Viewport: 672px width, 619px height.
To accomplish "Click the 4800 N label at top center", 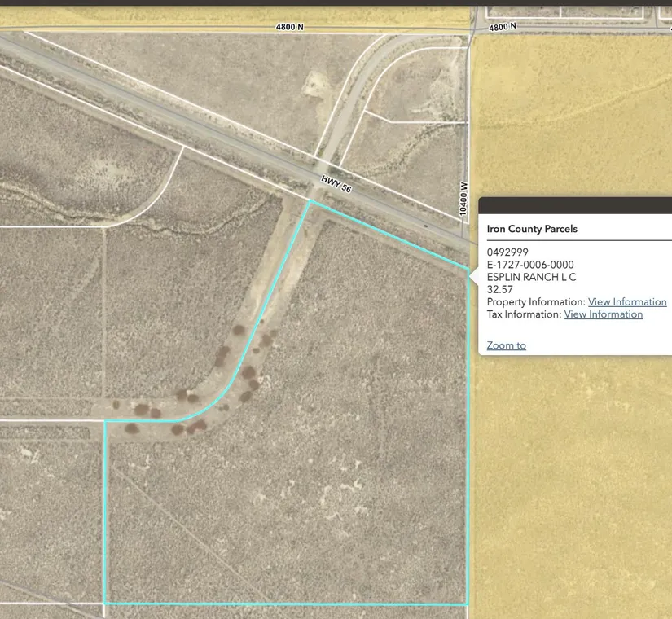I will tap(289, 27).
